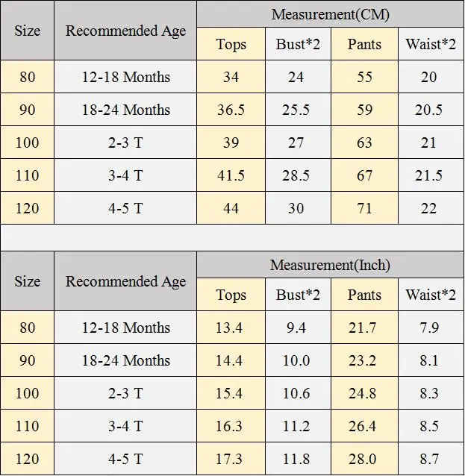Click the 12-18 Months cell in CM table
This screenshot has width=465, height=476.
coord(125,77)
